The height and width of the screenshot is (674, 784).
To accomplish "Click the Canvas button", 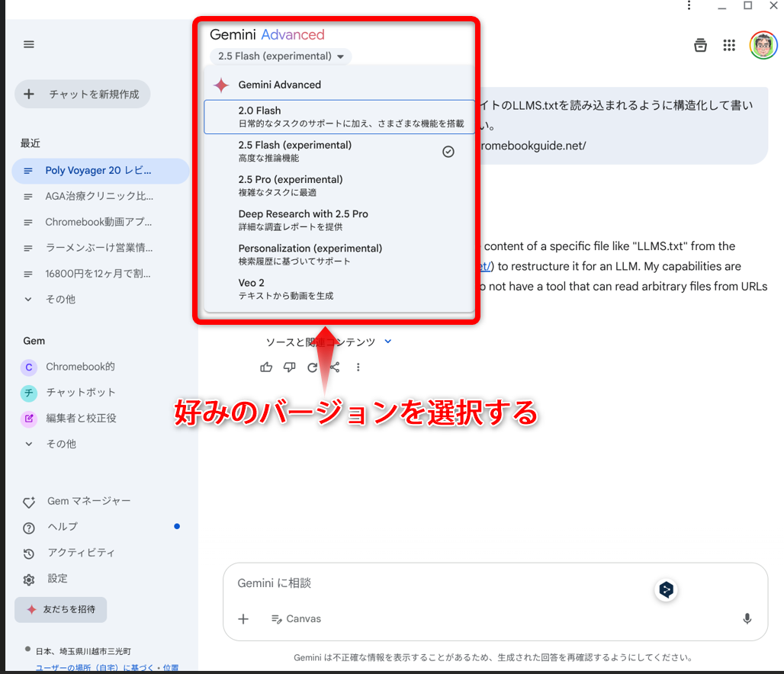I will [296, 619].
